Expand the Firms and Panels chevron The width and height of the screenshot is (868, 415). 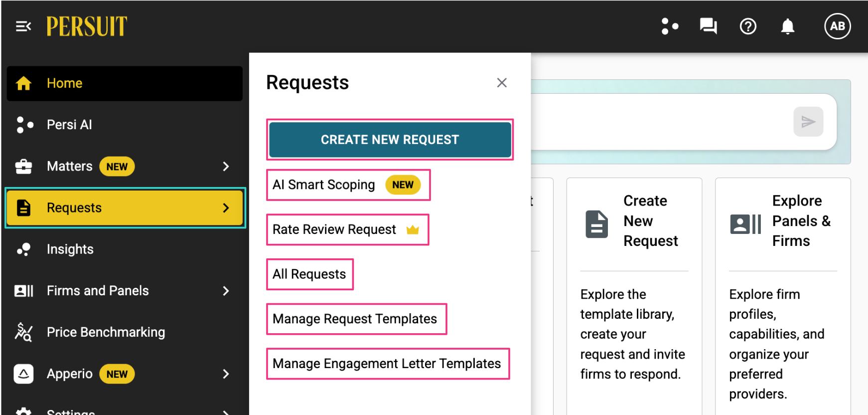click(x=226, y=291)
